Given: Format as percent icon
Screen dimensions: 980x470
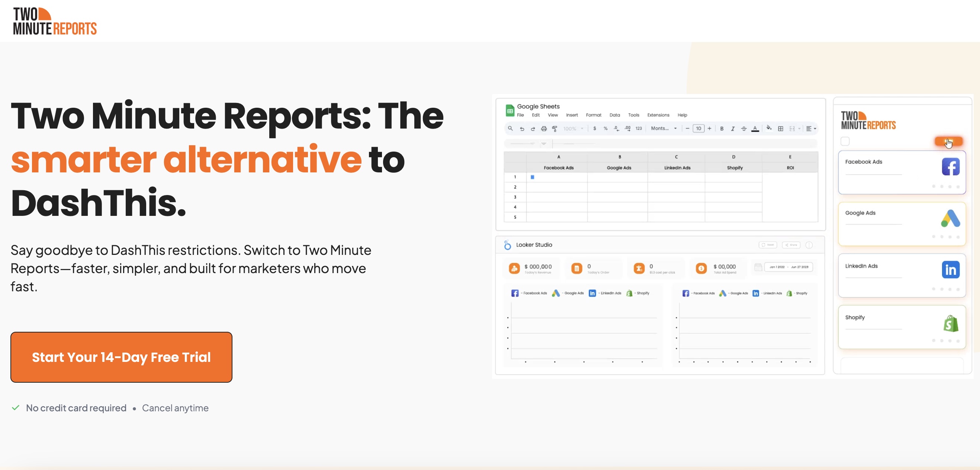Looking at the screenshot, I should pos(605,129).
